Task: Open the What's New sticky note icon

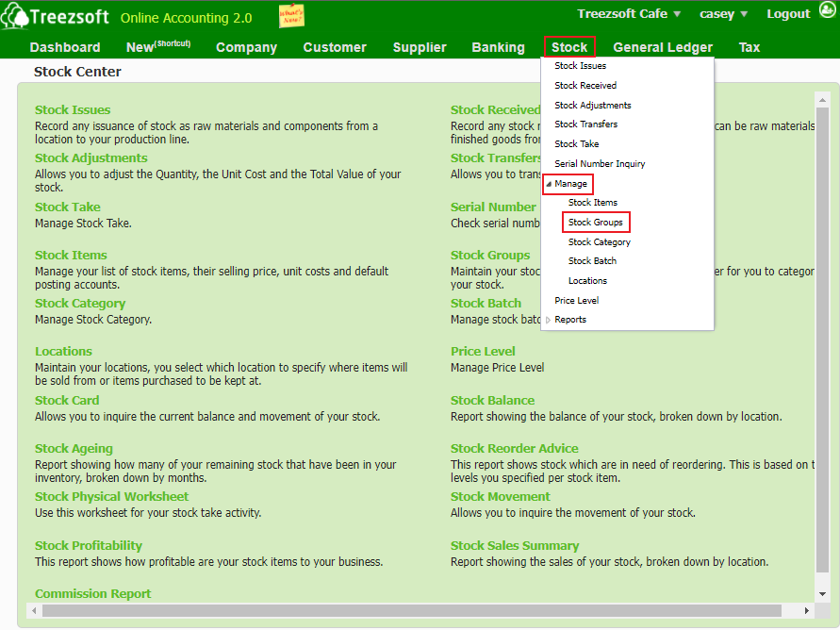Action: coord(291,16)
